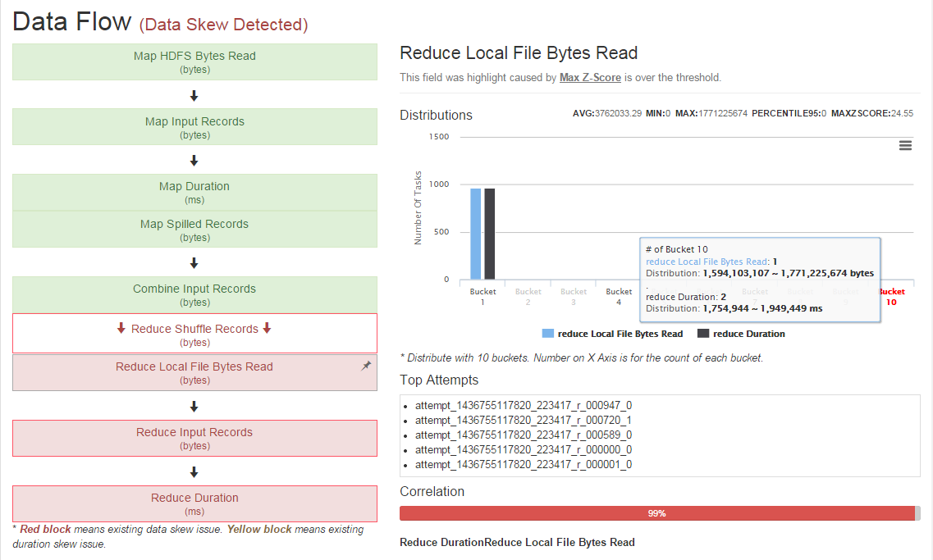
Task: Open the Max Z-Score link
Action: click(589, 78)
